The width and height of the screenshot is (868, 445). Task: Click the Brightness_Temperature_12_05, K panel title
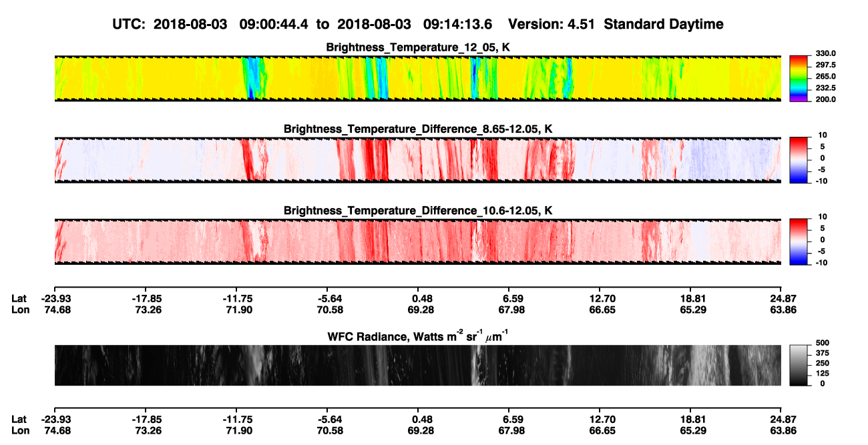418,47
